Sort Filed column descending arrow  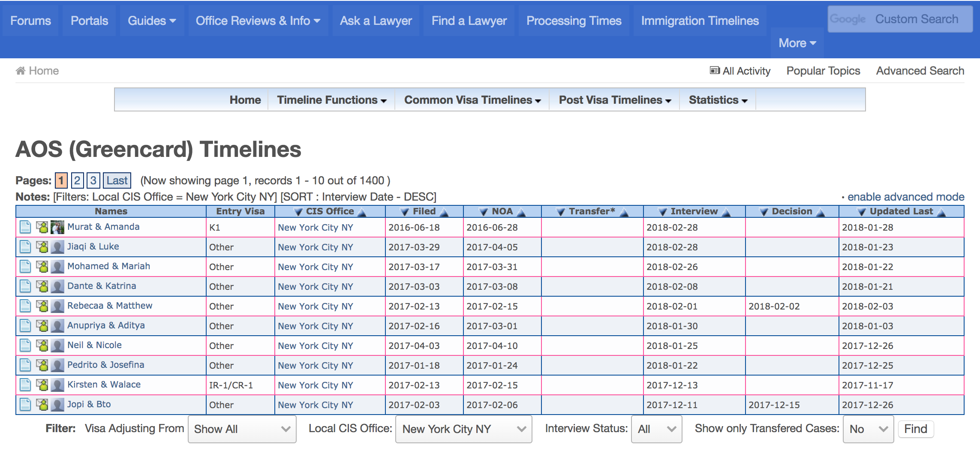click(x=404, y=212)
